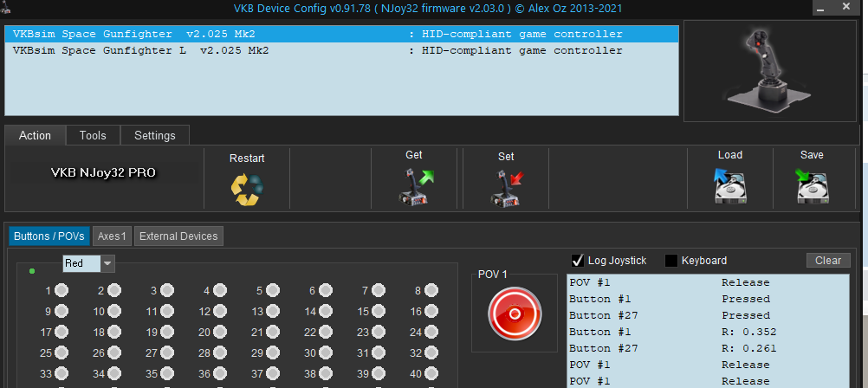Switch to the Settings tab
Image resolution: width=868 pixels, height=388 pixels.
pyautogui.click(x=154, y=136)
